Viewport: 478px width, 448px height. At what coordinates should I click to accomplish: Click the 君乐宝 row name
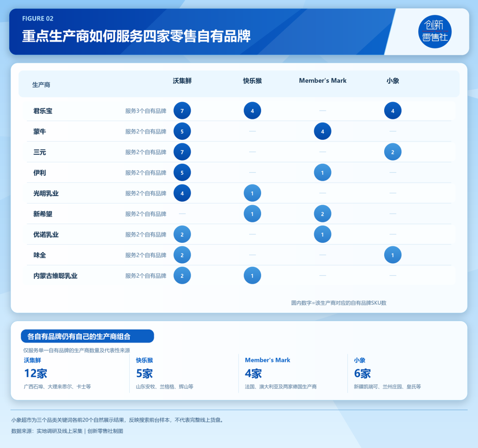(x=42, y=111)
